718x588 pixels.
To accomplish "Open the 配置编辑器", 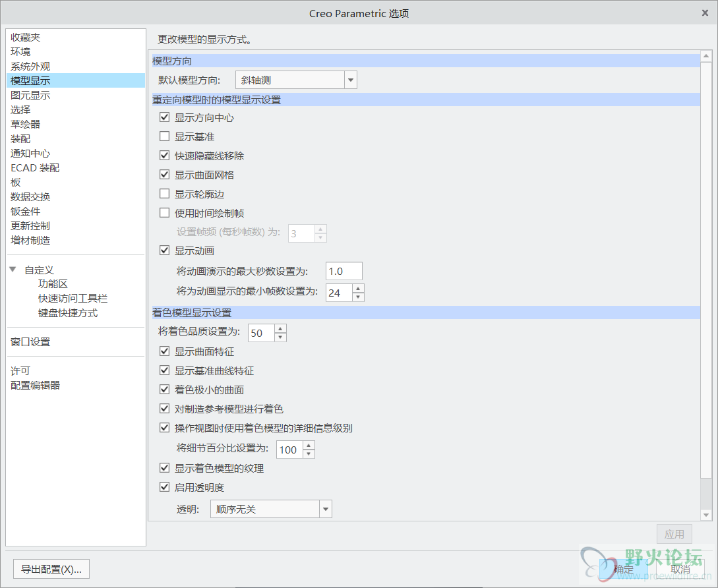I will 35,386.
